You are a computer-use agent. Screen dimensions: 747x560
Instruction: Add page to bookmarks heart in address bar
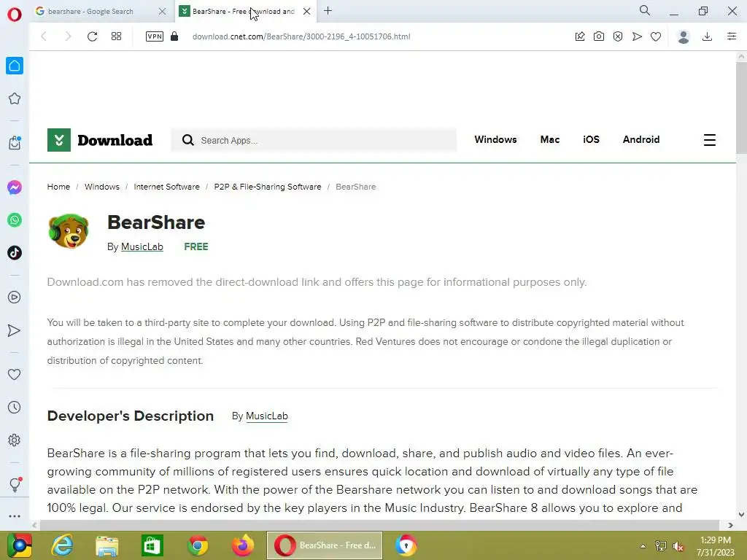pos(656,36)
